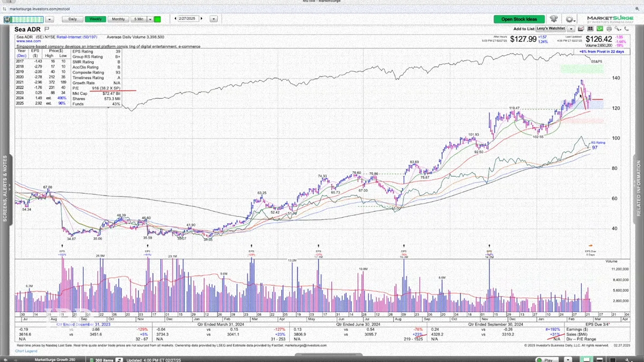Click the Average Daily Volume 3,398,500 text

click(x=135, y=37)
